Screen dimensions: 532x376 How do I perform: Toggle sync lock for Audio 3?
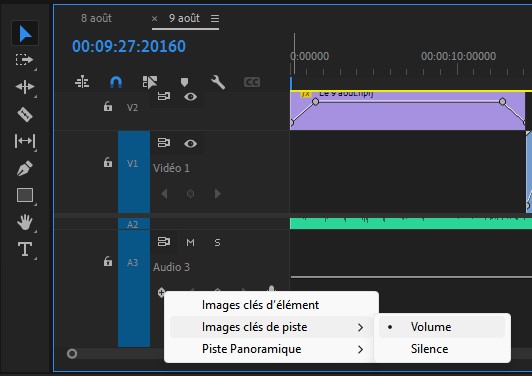(164, 242)
